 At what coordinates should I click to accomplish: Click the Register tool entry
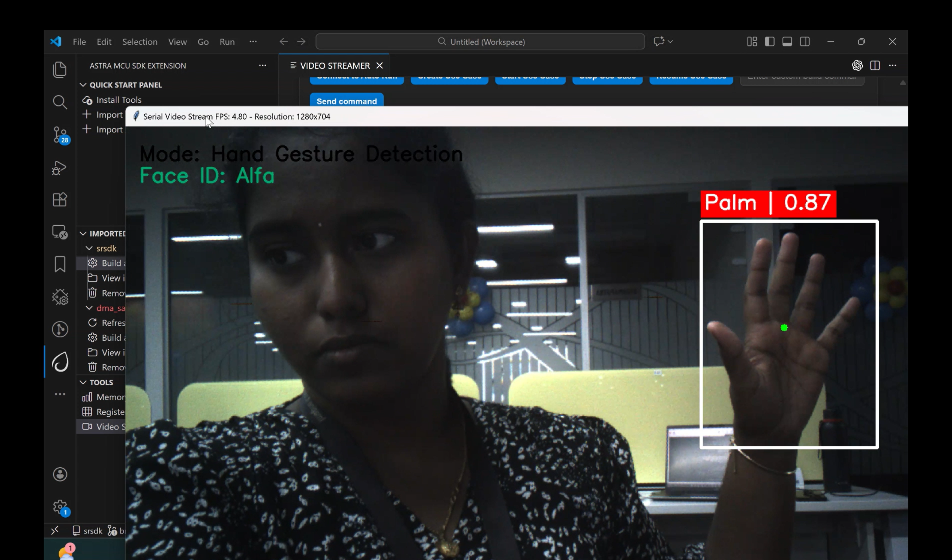[104, 412]
